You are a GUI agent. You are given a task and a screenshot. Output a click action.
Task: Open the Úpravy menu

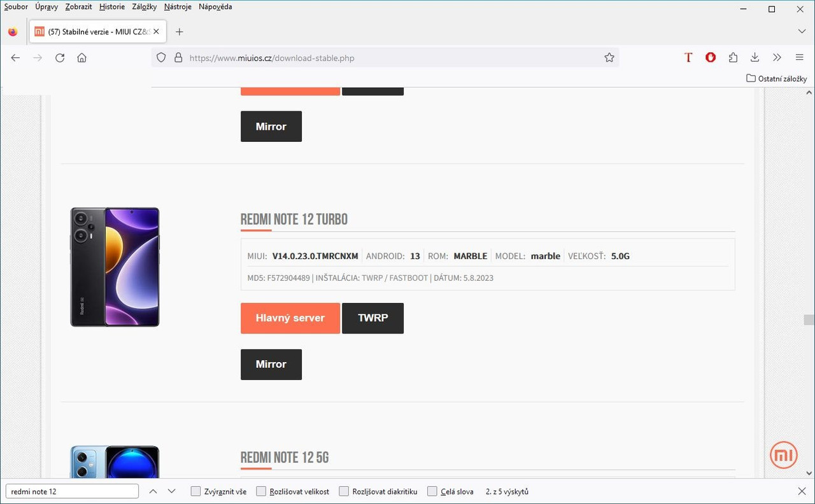click(x=47, y=7)
